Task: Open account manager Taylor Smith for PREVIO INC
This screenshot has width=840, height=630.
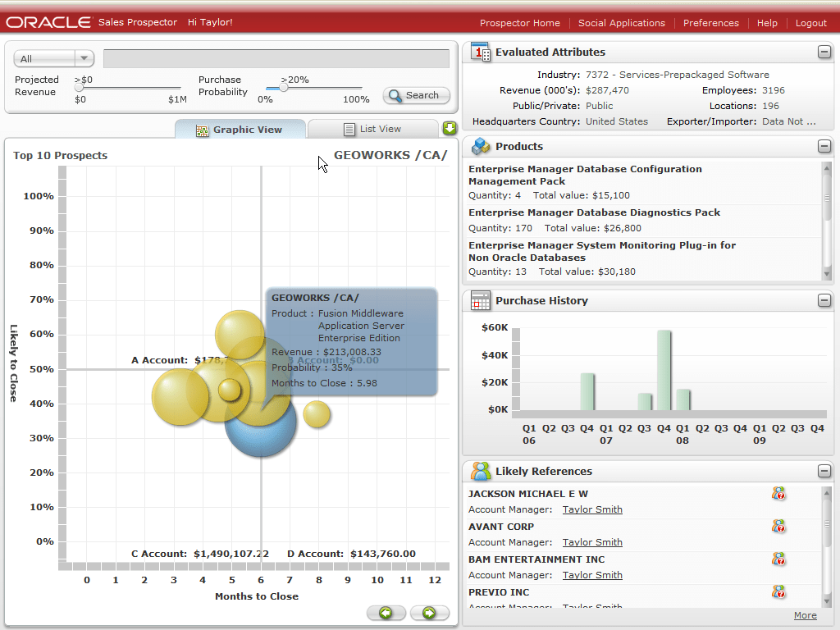Action: click(x=591, y=607)
